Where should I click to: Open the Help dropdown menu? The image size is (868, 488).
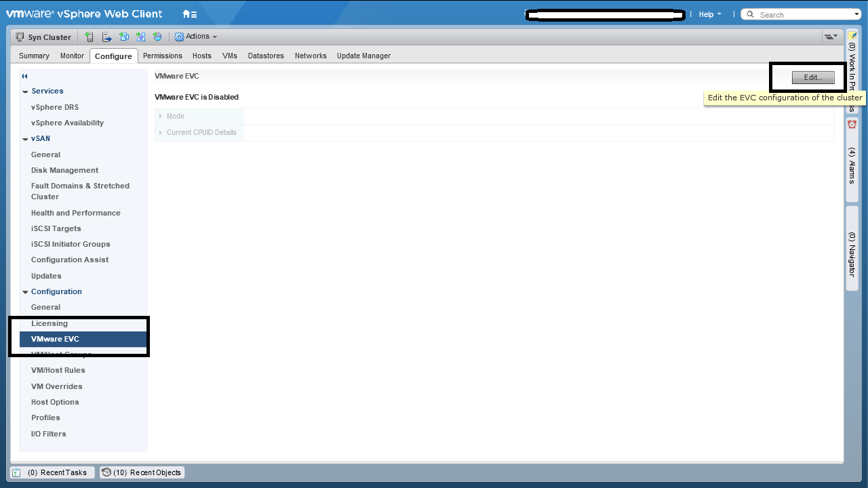coord(710,14)
